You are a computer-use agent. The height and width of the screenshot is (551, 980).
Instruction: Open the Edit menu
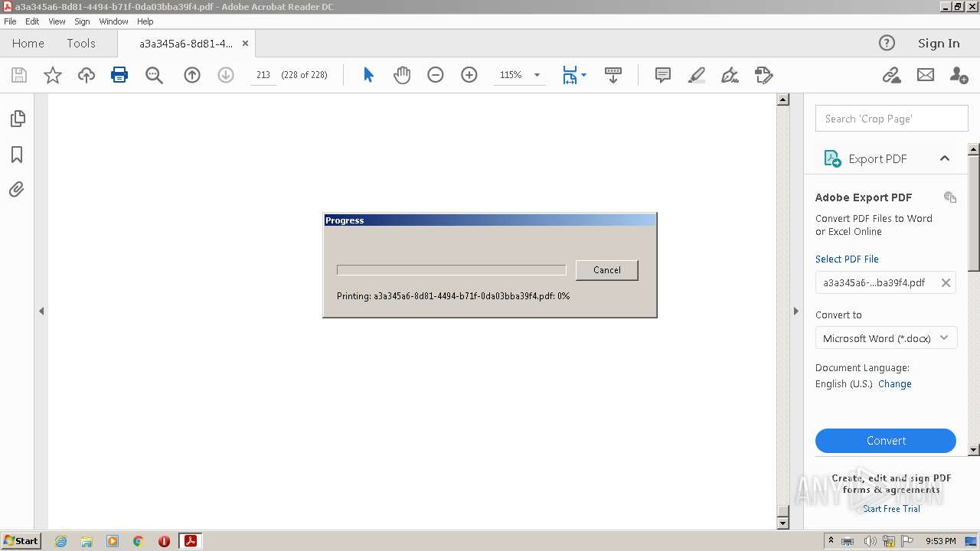point(32,21)
